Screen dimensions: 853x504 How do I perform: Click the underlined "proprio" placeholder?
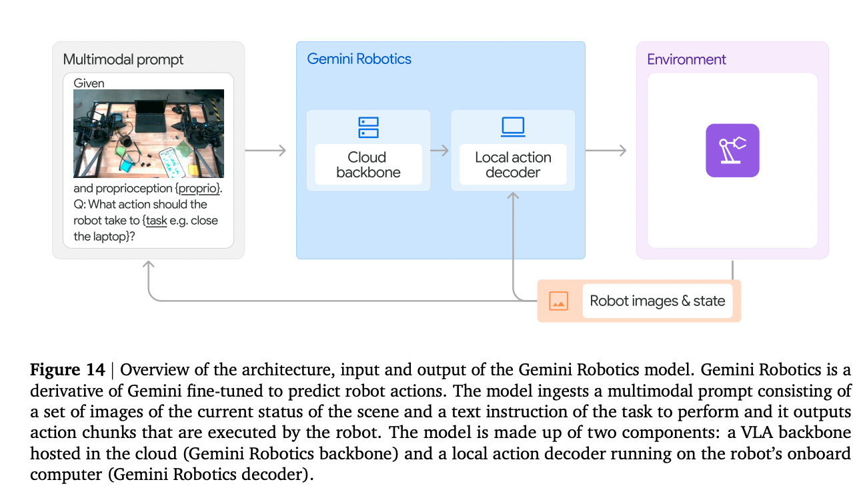pyautogui.click(x=198, y=189)
